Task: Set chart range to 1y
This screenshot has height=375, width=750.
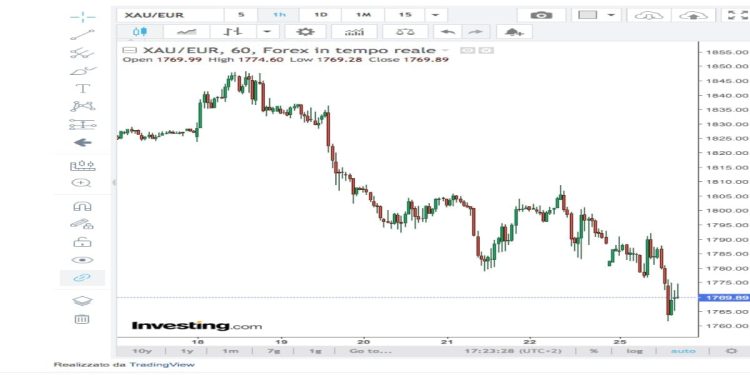Action: (x=187, y=351)
